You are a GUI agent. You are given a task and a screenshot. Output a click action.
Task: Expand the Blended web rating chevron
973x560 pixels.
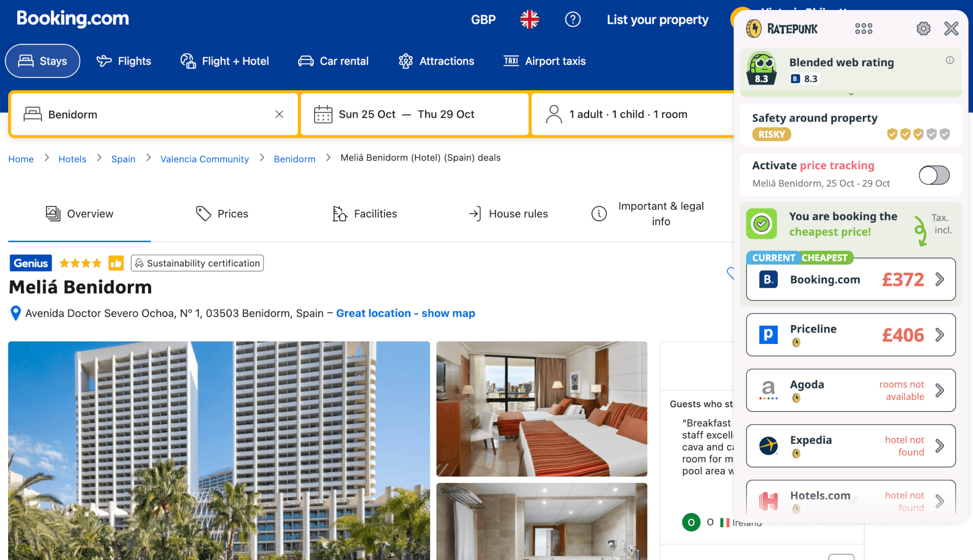pyautogui.click(x=851, y=94)
